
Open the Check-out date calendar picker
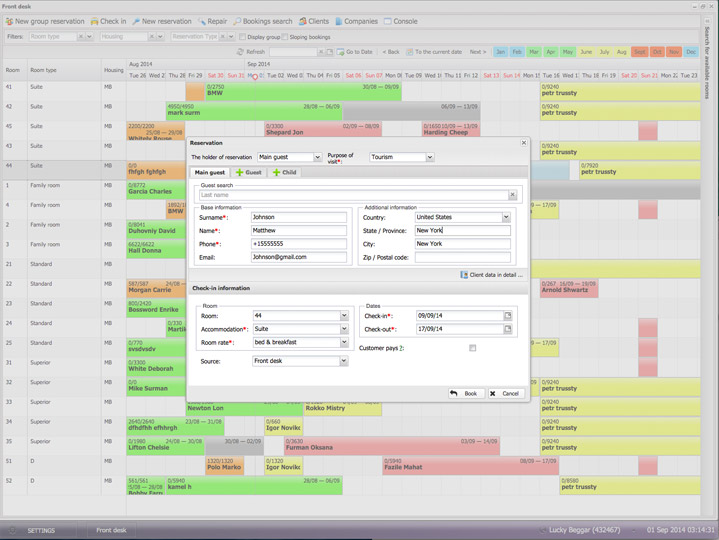pos(507,329)
